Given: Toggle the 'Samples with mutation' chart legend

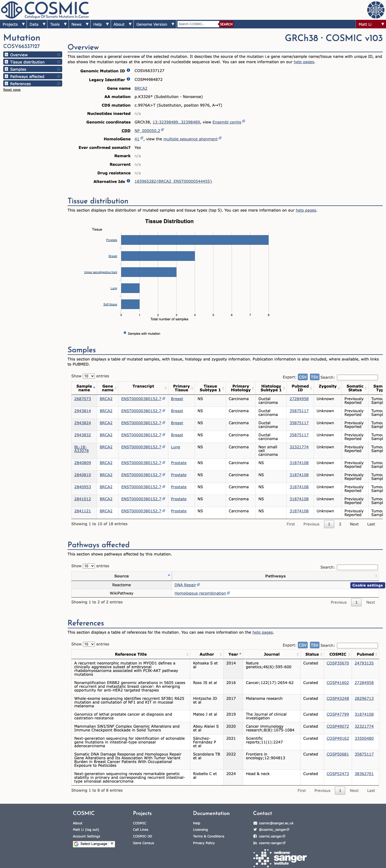Looking at the screenshot, I should coord(142,333).
